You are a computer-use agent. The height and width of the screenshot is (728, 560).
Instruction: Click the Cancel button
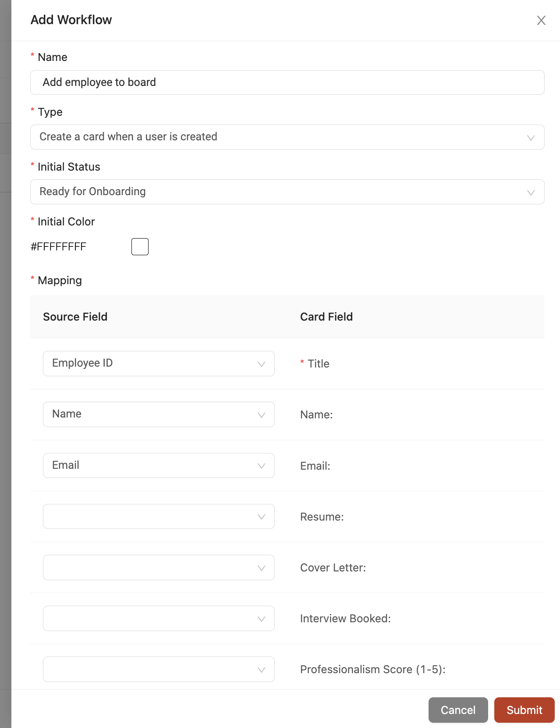pos(458,710)
